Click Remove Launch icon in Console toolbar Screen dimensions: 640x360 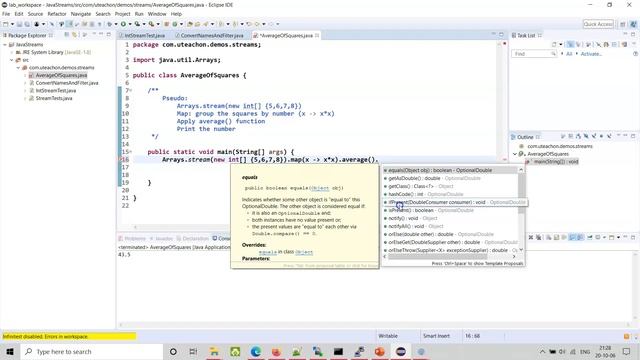point(531,237)
